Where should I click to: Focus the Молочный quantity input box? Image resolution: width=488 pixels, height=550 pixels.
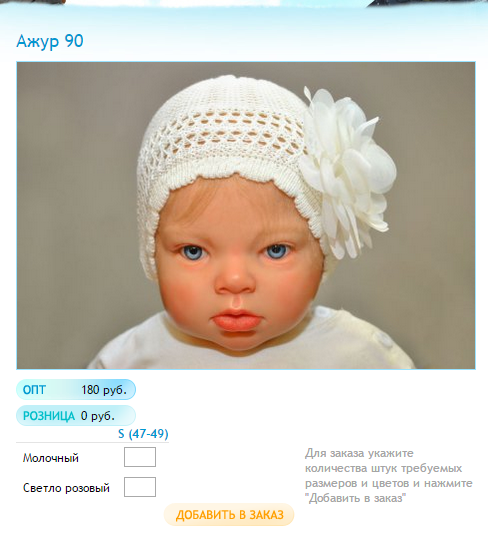click(140, 457)
